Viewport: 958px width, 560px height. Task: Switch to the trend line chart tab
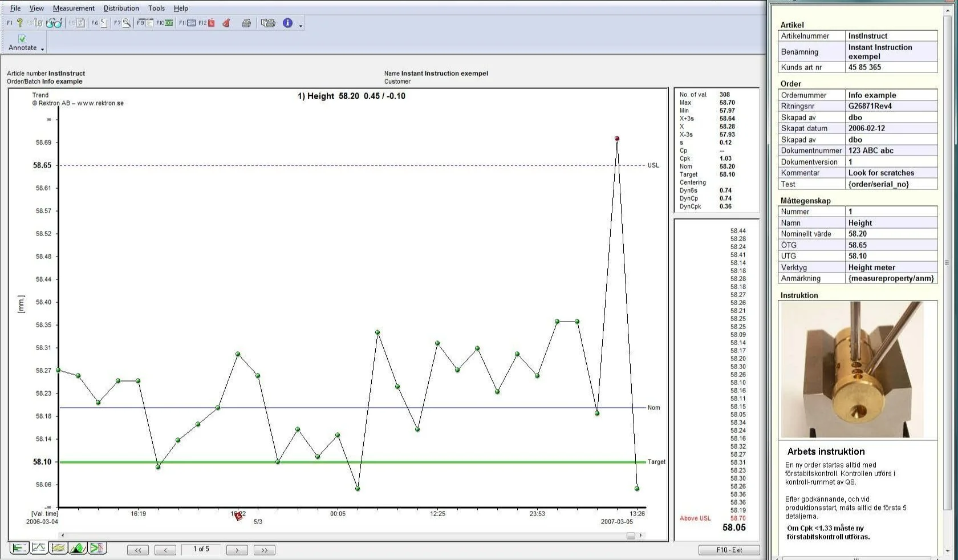point(39,548)
